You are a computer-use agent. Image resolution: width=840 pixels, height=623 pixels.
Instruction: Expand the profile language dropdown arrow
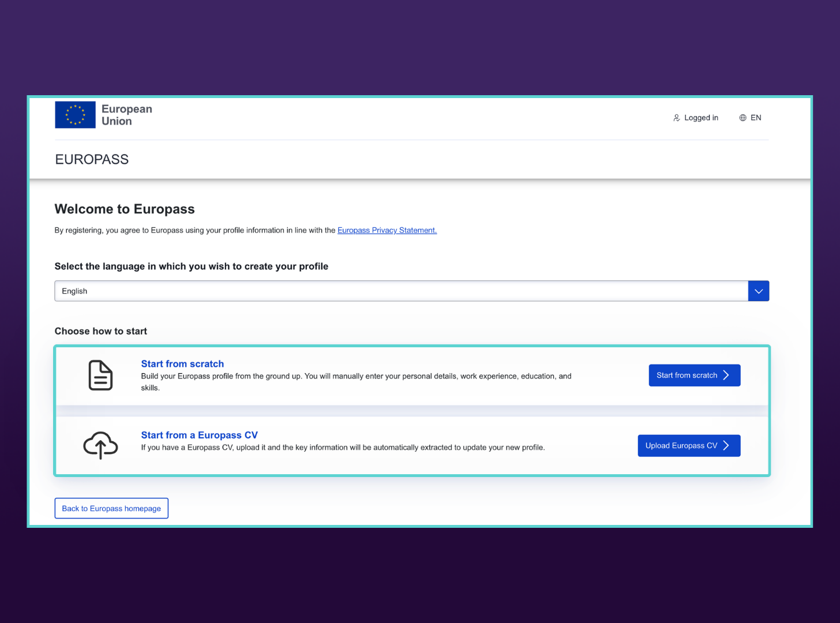tap(759, 291)
